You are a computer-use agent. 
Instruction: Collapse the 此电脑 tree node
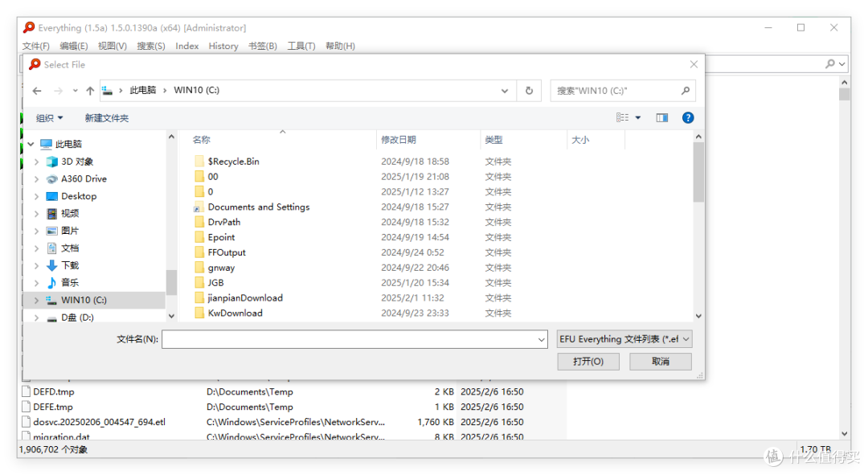pos(31,144)
